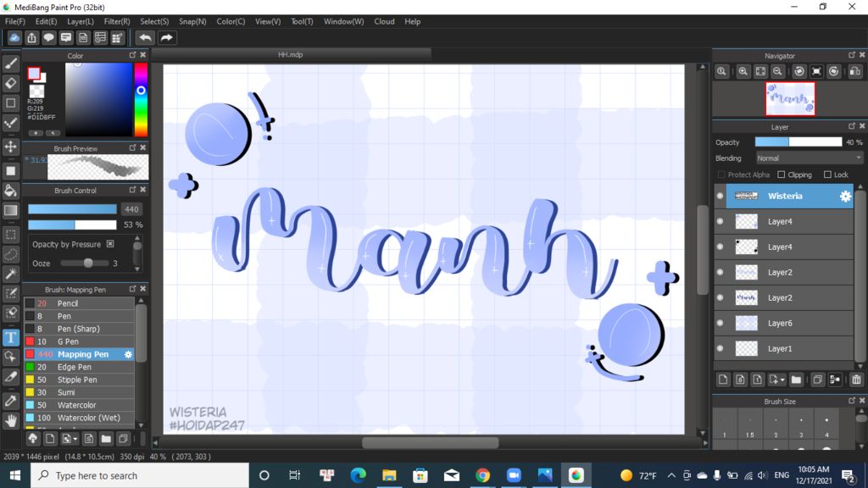Zoom out using Navigator minus magnifier
The height and width of the screenshot is (488, 868).
pos(778,71)
